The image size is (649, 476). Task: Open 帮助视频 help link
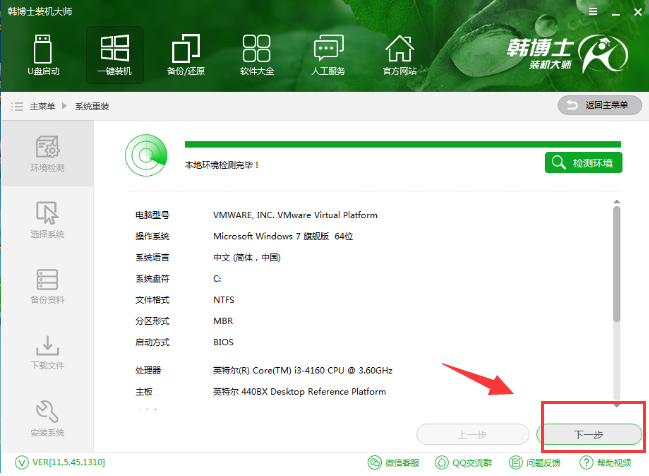point(605,462)
